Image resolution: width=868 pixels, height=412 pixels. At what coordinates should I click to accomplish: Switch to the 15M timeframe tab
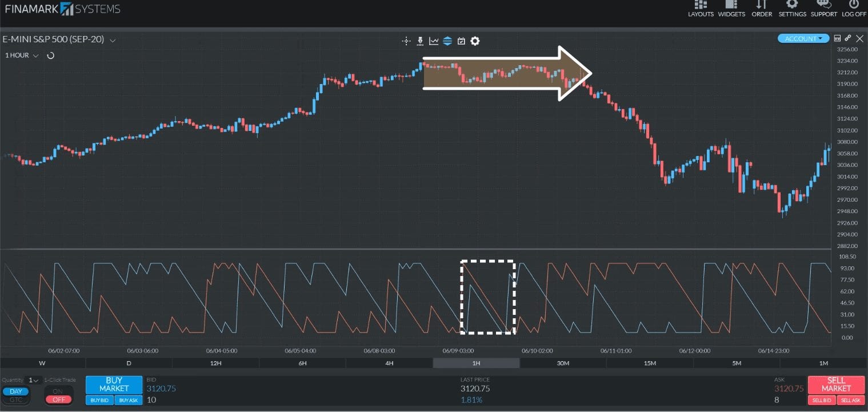tap(650, 363)
